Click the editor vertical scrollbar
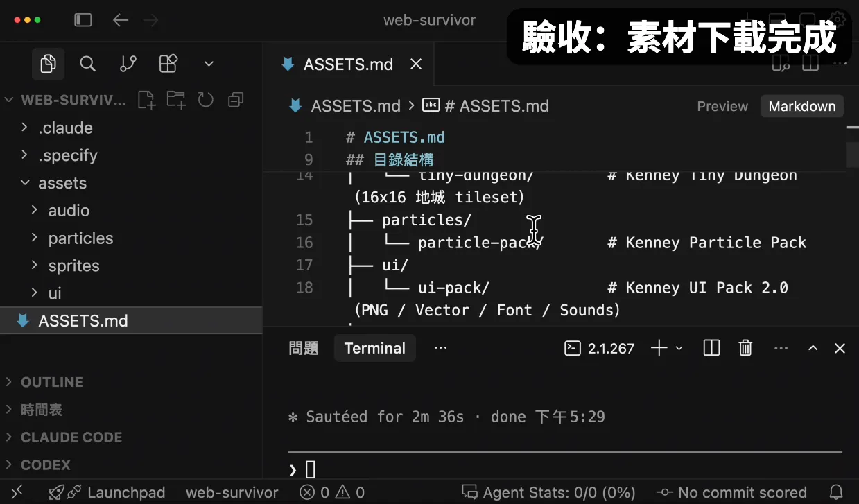Viewport: 859px width, 504px height. coord(852,154)
